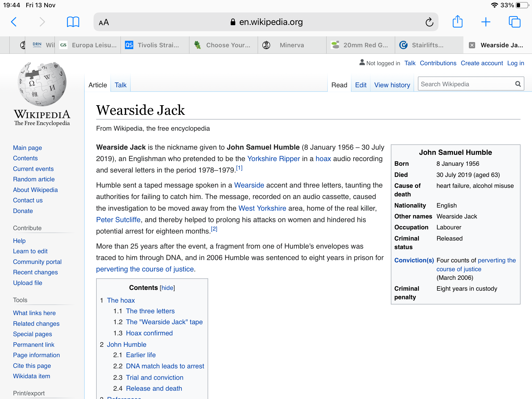Image resolution: width=532 pixels, height=399 pixels.
Task: Close the Wearside Jack tab with X
Action: 472,45
